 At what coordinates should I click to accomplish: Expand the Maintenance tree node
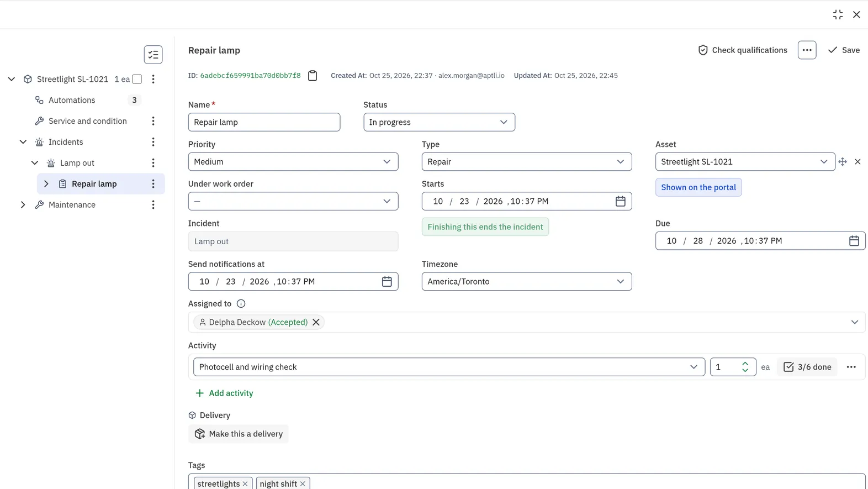pos(23,205)
